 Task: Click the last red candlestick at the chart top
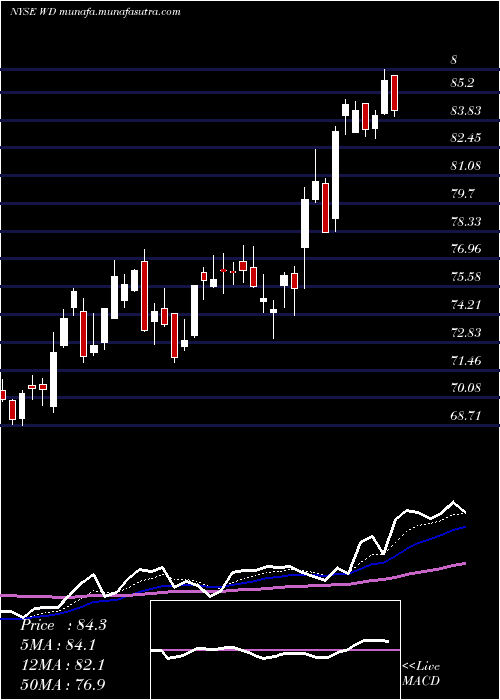394,93
